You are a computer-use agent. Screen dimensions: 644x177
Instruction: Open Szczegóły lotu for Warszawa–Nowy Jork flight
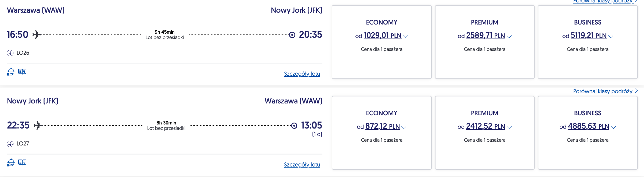coord(302,74)
